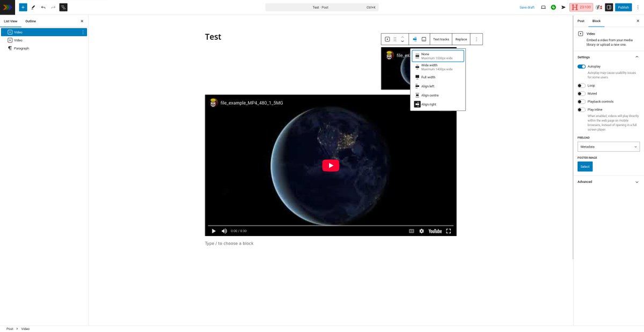
Task: Click the Post breadcrumb in footer
Action: [10, 329]
